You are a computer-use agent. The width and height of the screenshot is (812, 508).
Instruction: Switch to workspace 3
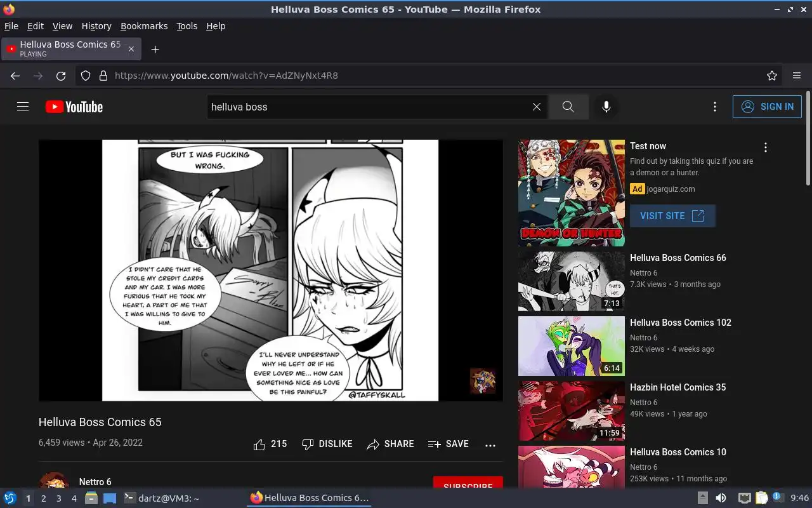click(x=58, y=498)
